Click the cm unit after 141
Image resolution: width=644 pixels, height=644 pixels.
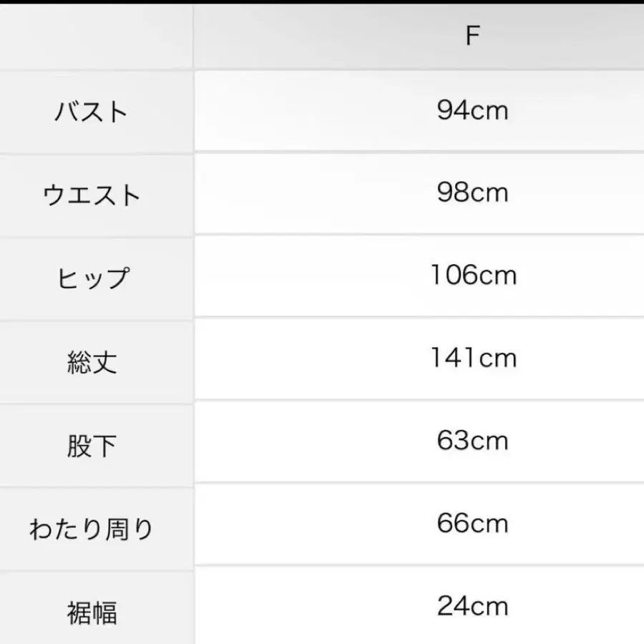coord(497,358)
